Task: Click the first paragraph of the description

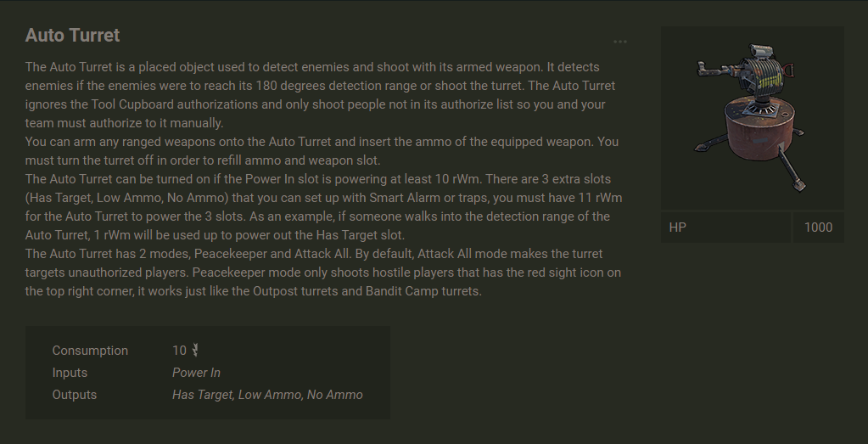Action: click(x=322, y=95)
